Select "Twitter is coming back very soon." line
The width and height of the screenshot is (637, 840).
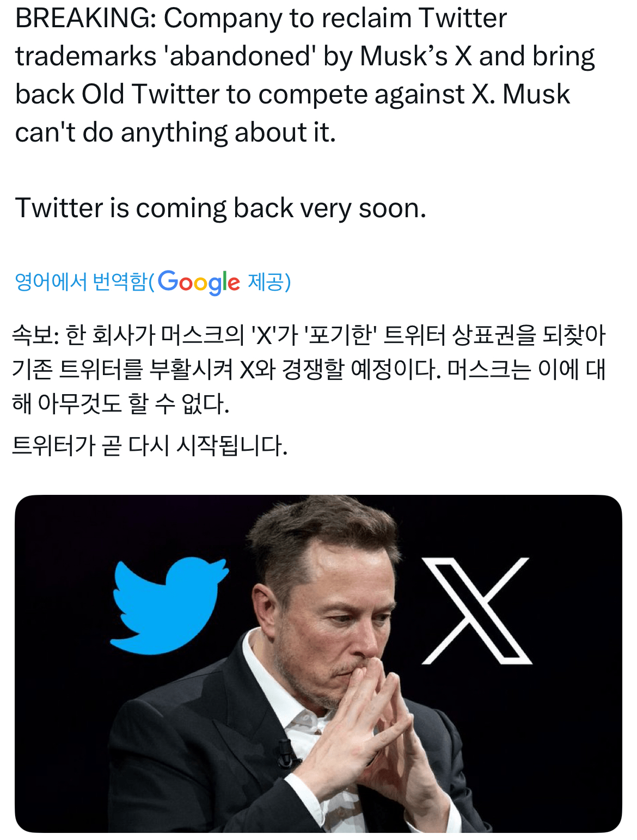(220, 209)
